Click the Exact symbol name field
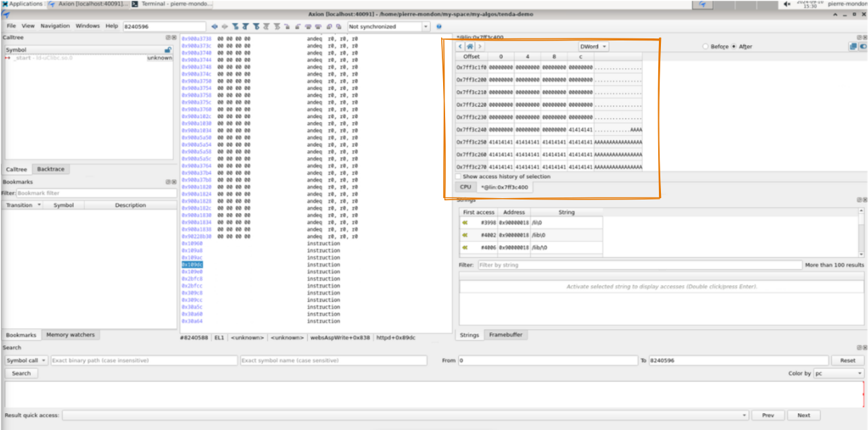 (334, 361)
